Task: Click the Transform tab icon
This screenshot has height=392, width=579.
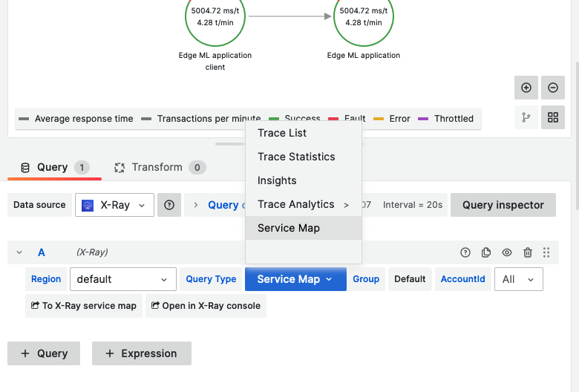Action: point(120,168)
